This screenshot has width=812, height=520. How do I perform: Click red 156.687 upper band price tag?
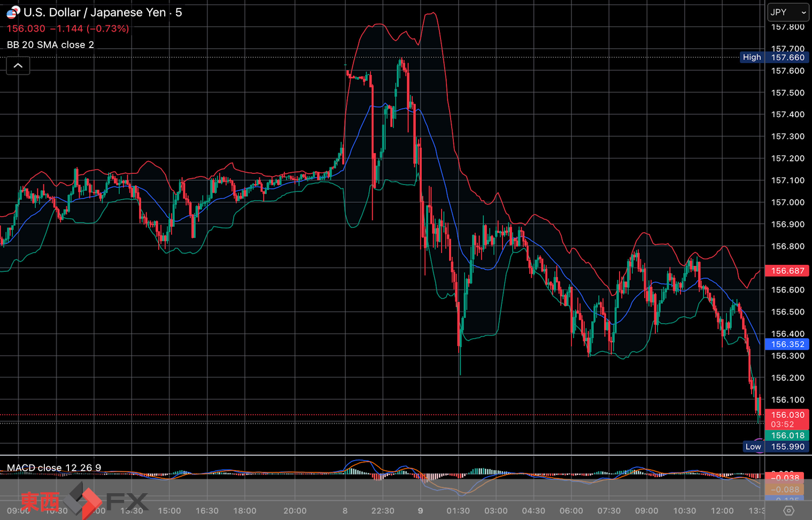[787, 271]
